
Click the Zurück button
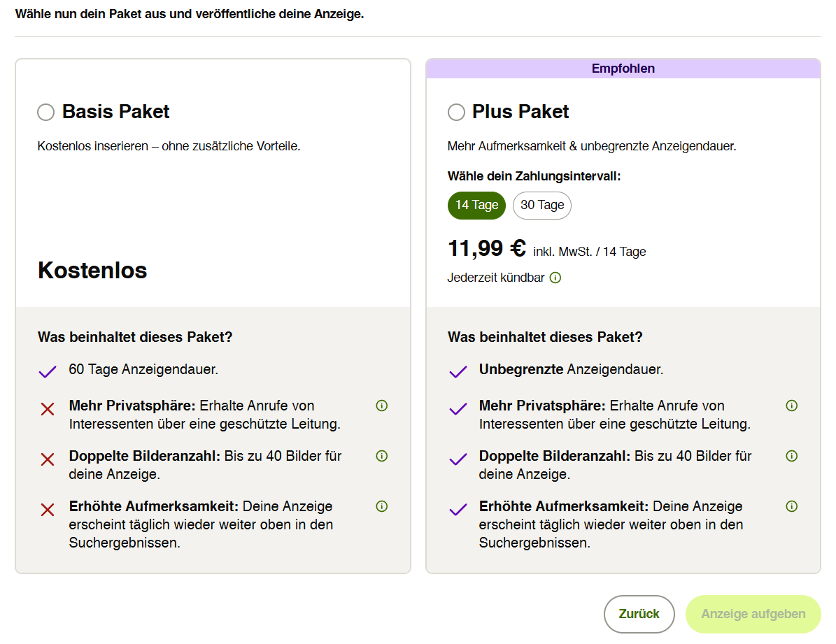(639, 614)
